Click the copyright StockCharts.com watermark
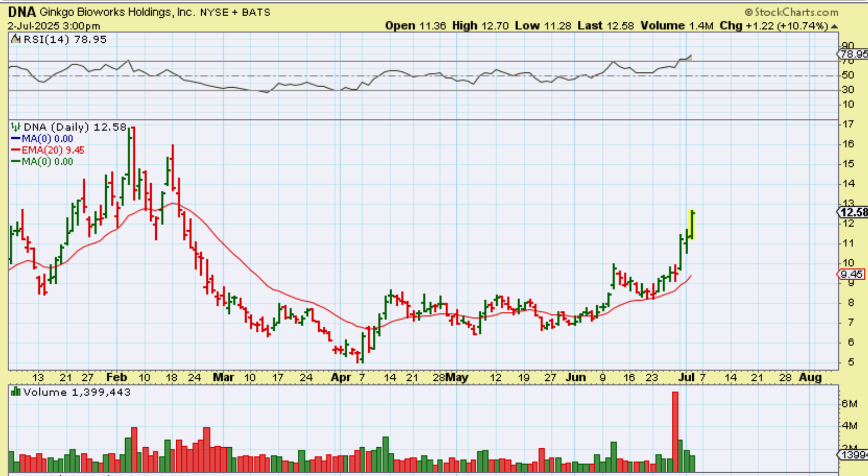 coord(791,12)
